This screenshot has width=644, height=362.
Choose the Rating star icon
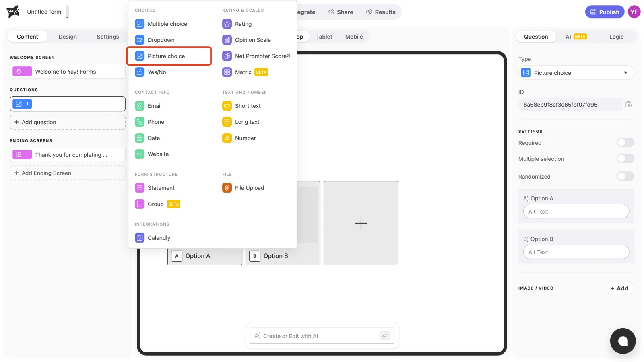tap(227, 24)
